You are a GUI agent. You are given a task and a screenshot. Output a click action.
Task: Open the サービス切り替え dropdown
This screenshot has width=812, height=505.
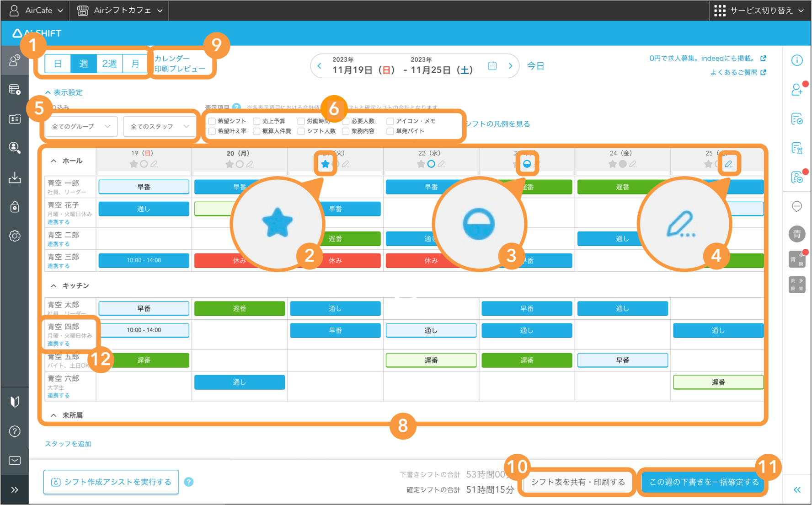[759, 10]
